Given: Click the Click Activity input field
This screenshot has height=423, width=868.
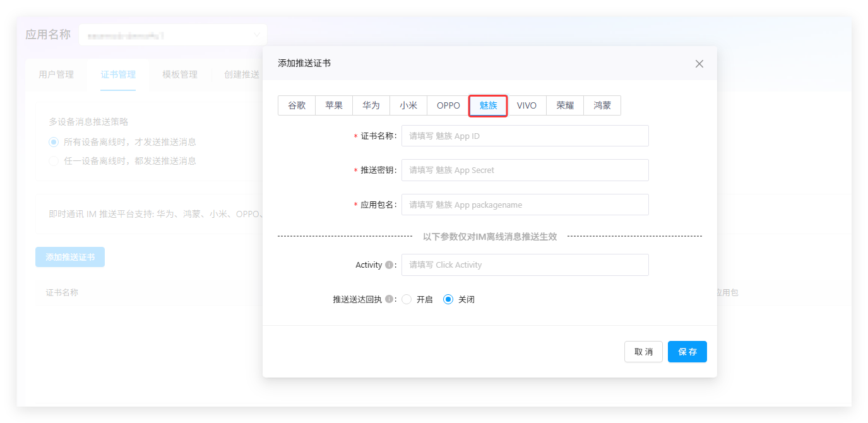Looking at the screenshot, I should (x=525, y=265).
